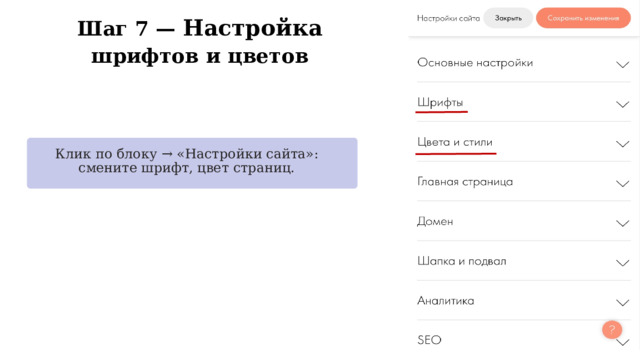This screenshot has height=360, width=640.
Task: Expand chevron next to Основные настройки
Action: pos(622,64)
